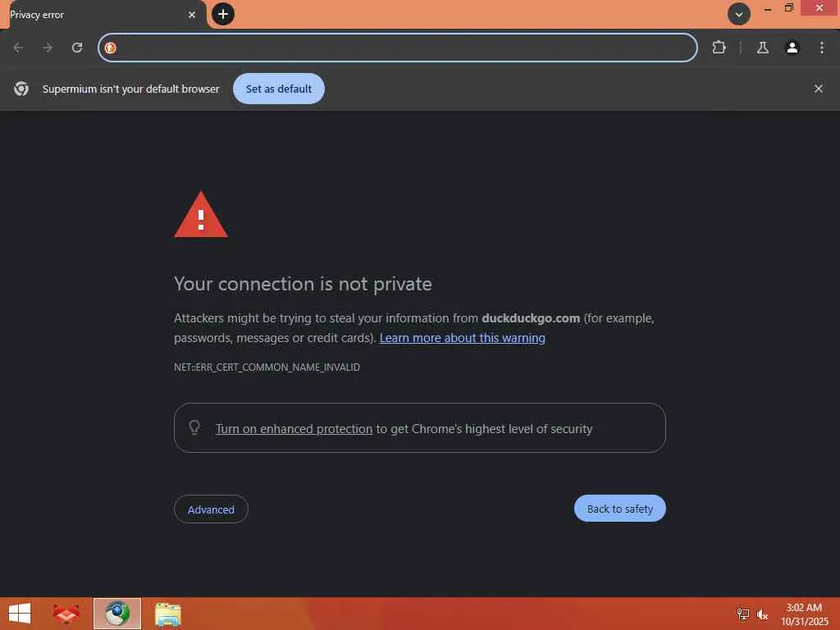Minimize the browser window
The height and width of the screenshot is (630, 840).
coord(767,8)
